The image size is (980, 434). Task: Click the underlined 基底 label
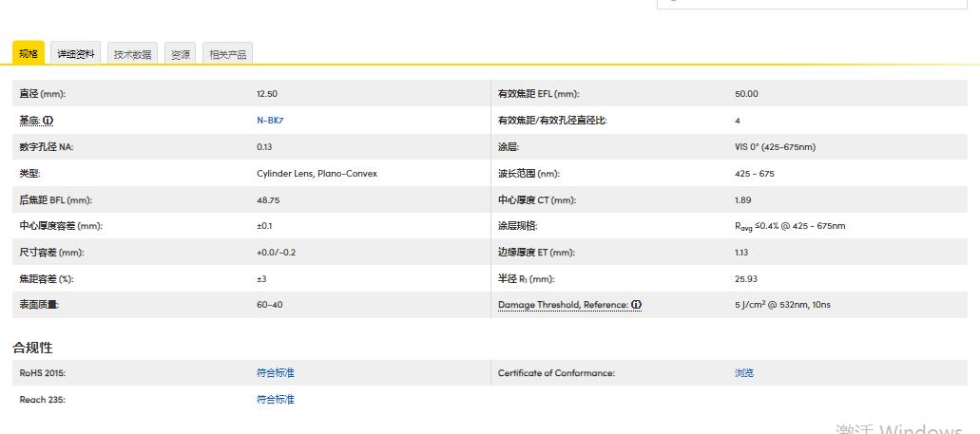tap(29, 121)
